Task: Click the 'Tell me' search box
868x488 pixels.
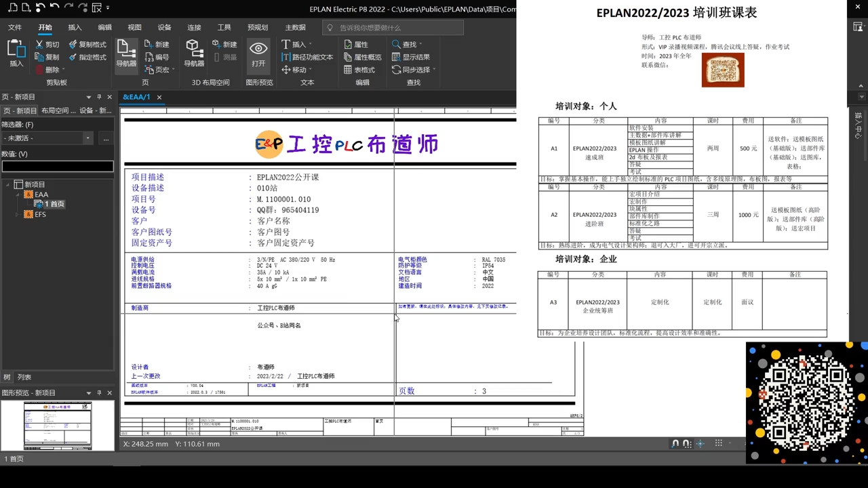Action: click(393, 28)
